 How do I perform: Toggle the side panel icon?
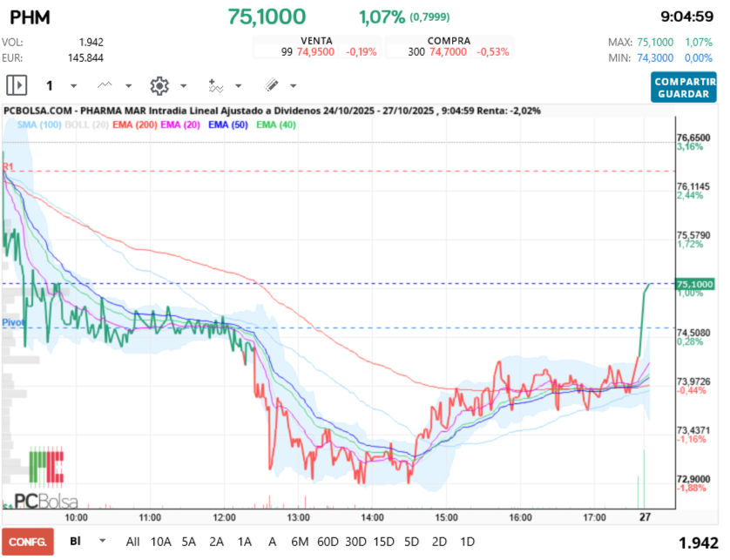17,85
